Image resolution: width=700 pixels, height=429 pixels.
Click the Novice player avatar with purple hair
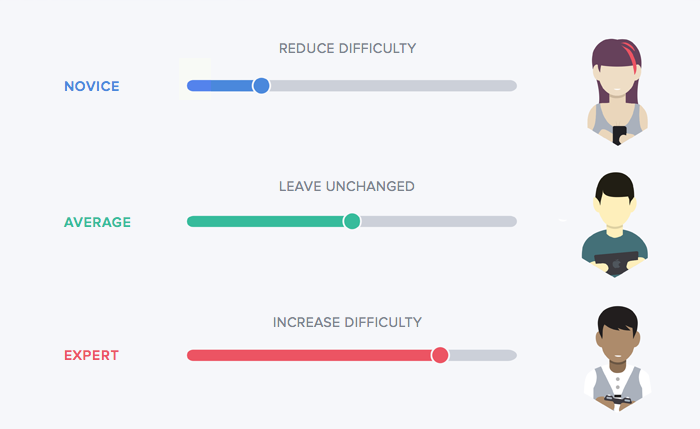(x=617, y=92)
